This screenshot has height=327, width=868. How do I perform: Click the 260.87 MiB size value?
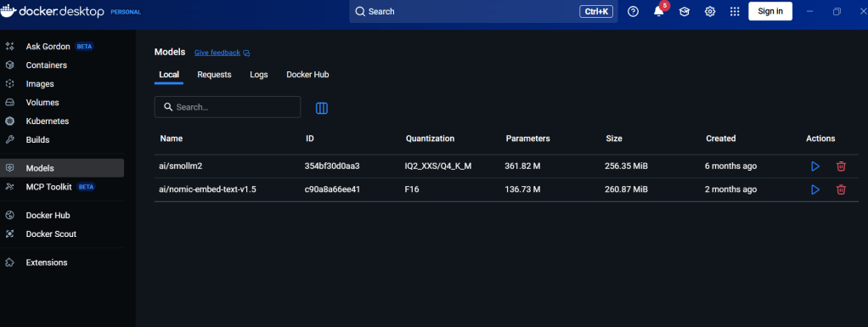626,189
